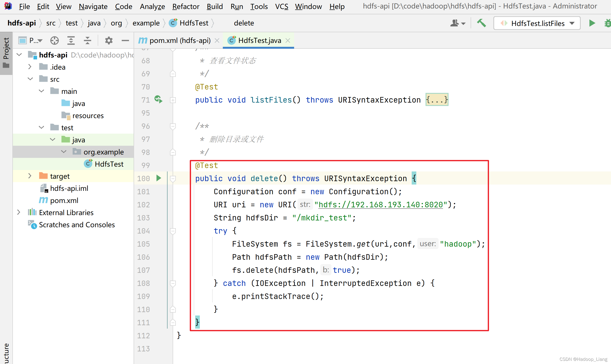Image resolution: width=611 pixels, height=364 pixels.
Task: Collapse delete method fold marker line 100
Action: tap(173, 179)
